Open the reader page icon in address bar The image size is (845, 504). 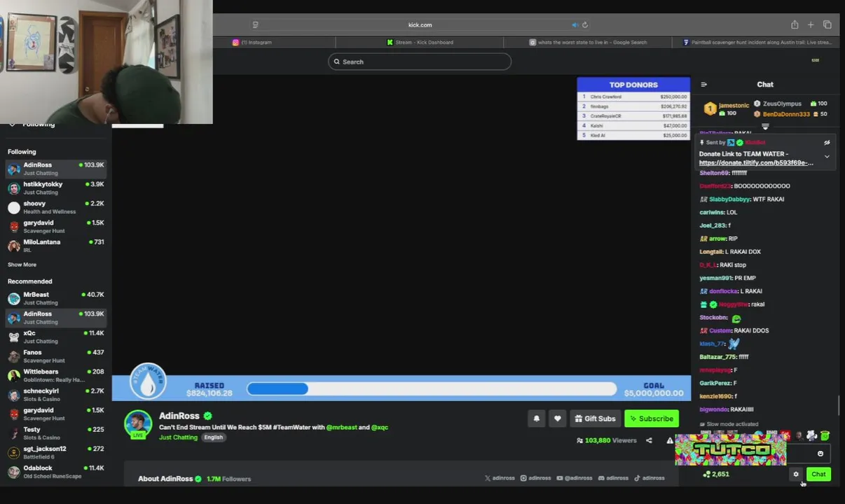pyautogui.click(x=255, y=24)
